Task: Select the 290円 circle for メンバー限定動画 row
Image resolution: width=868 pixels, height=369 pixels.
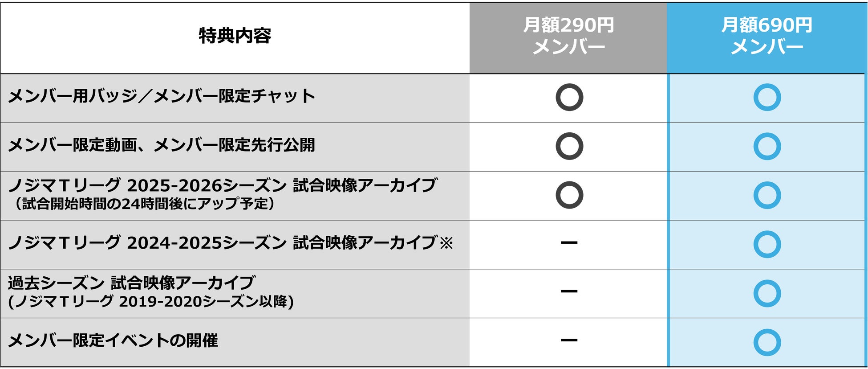Action: coord(569,146)
